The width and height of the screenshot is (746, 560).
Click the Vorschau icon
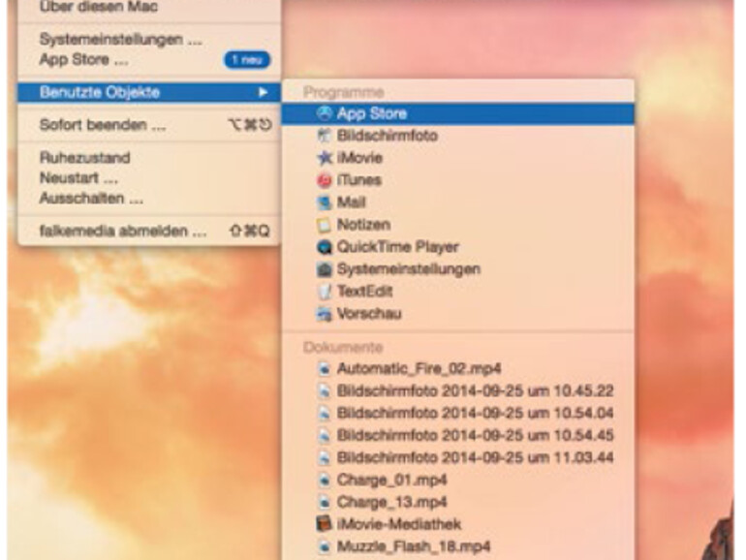324,314
